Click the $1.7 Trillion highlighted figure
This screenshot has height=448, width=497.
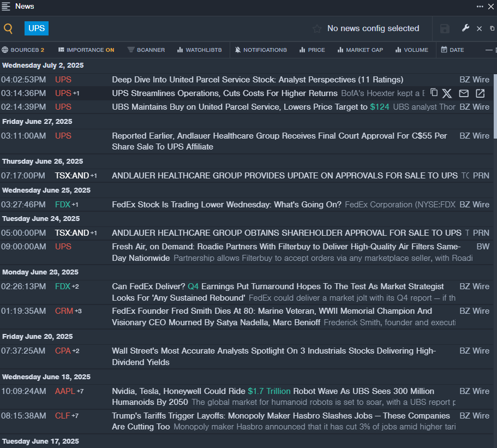pyautogui.click(x=269, y=391)
